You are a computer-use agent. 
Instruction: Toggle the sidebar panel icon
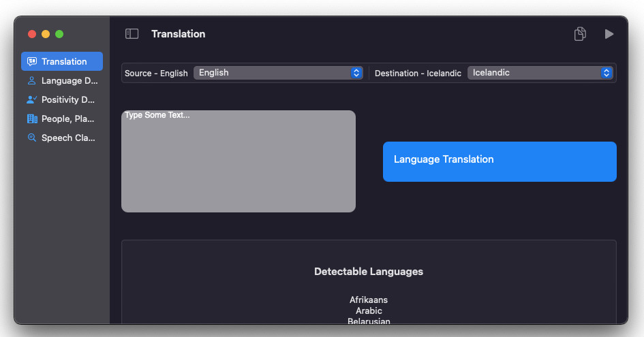(132, 33)
